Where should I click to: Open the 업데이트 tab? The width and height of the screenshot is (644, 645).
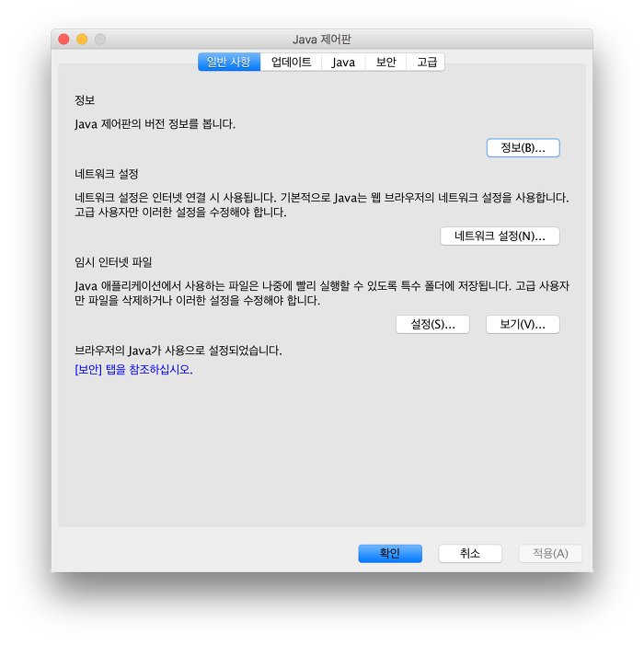coord(291,63)
